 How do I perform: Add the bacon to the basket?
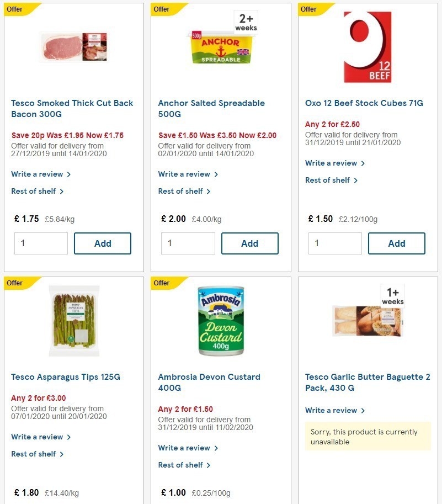click(103, 243)
